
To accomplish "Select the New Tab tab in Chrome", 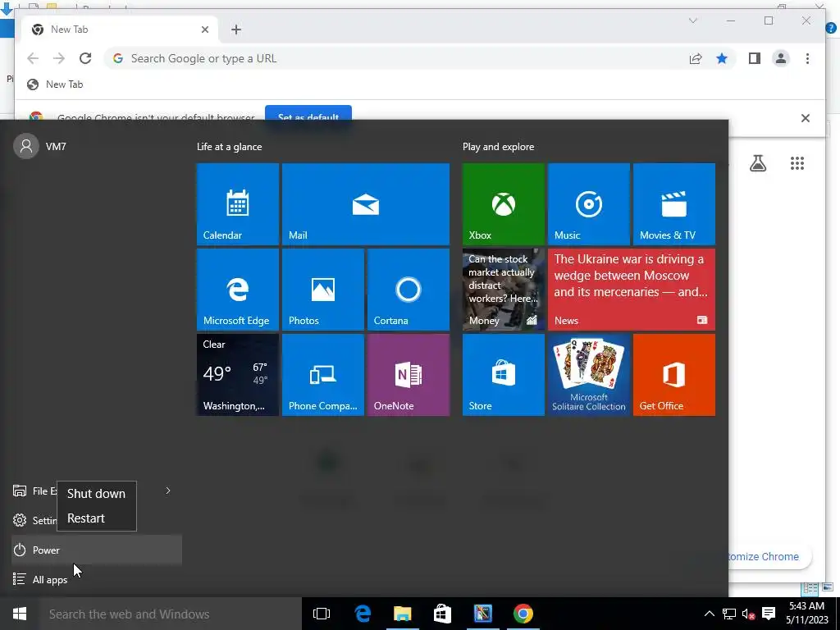I will pyautogui.click(x=119, y=30).
